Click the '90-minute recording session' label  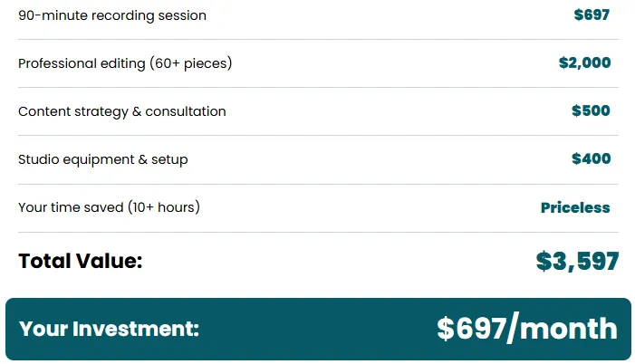[112, 15]
